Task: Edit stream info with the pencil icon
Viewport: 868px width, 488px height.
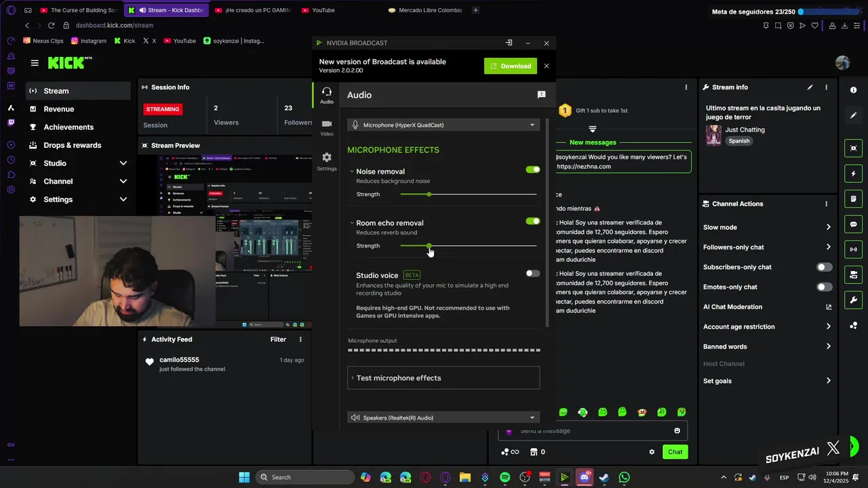Action: pyautogui.click(x=810, y=87)
